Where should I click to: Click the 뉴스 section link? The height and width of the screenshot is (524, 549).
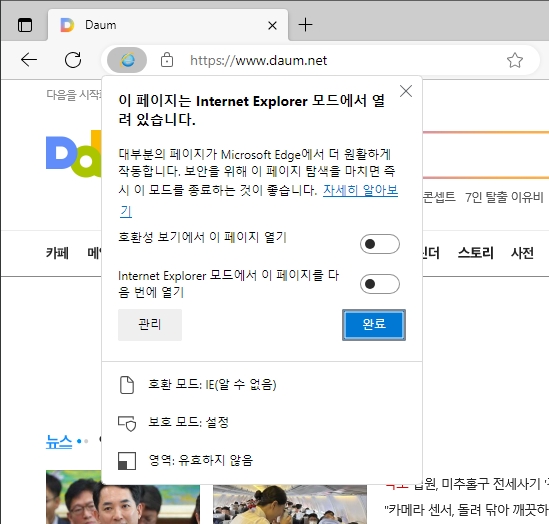pos(59,442)
